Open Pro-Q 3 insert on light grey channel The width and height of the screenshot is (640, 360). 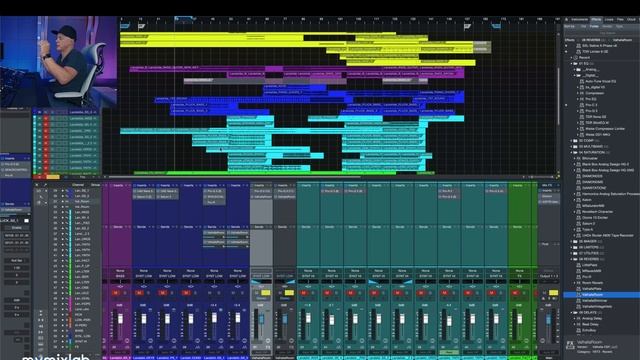(x=262, y=191)
